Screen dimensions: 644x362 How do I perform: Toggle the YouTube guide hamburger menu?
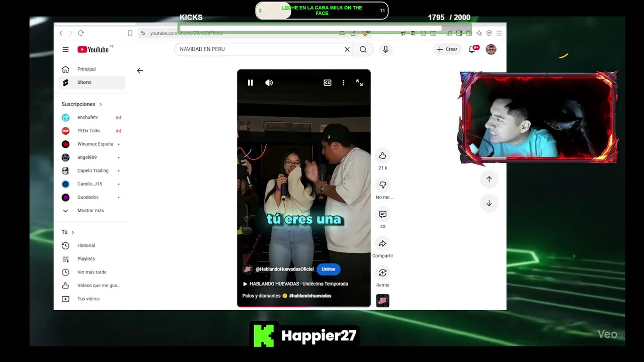[65, 49]
